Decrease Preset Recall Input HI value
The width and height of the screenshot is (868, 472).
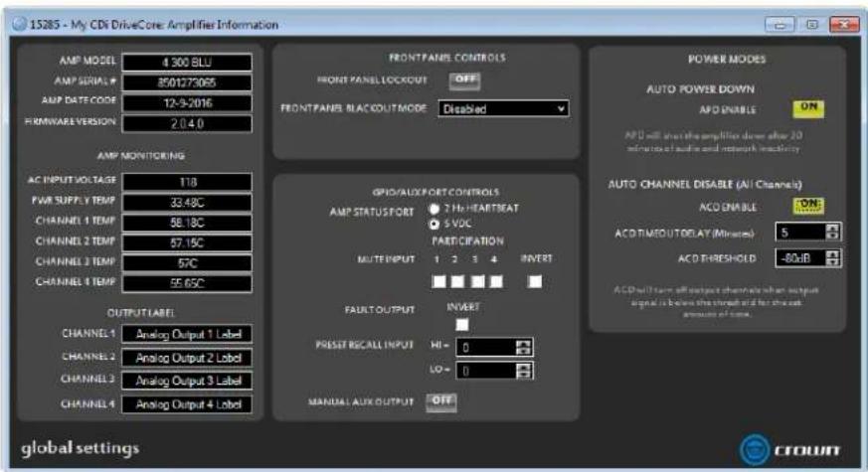tap(523, 352)
